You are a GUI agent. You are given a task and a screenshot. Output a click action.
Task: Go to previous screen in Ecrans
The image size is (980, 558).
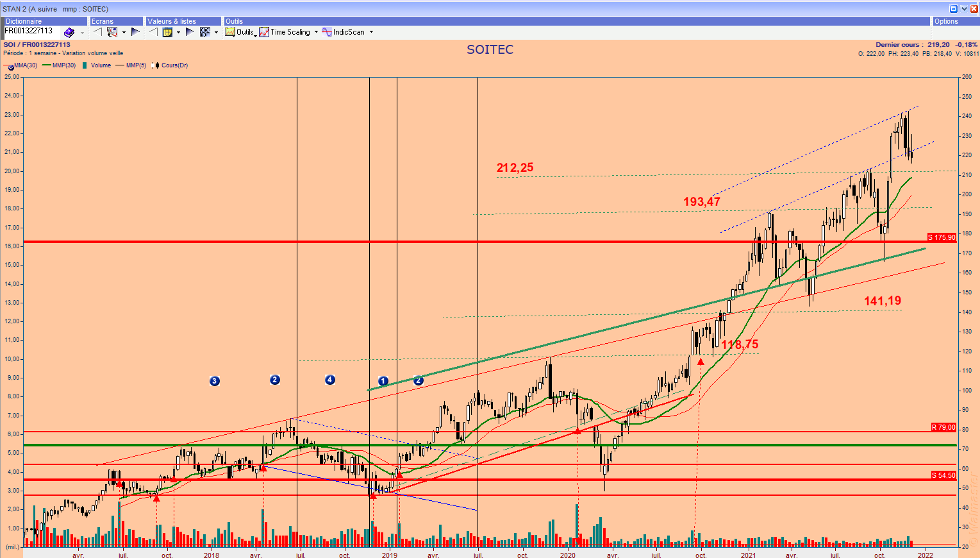click(x=97, y=32)
